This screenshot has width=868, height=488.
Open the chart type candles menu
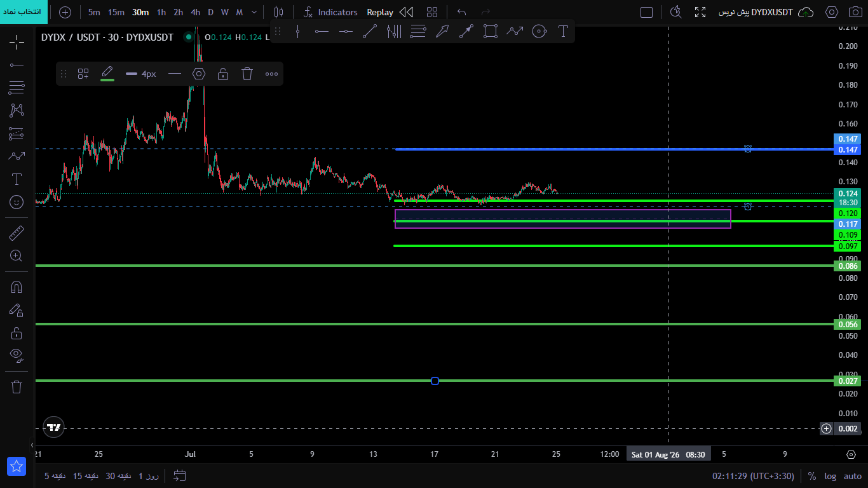tap(278, 12)
